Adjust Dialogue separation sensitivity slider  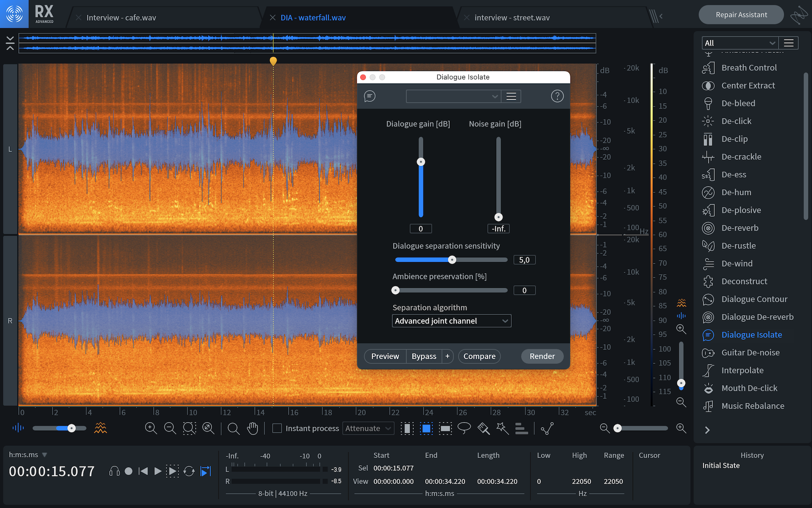click(x=452, y=260)
